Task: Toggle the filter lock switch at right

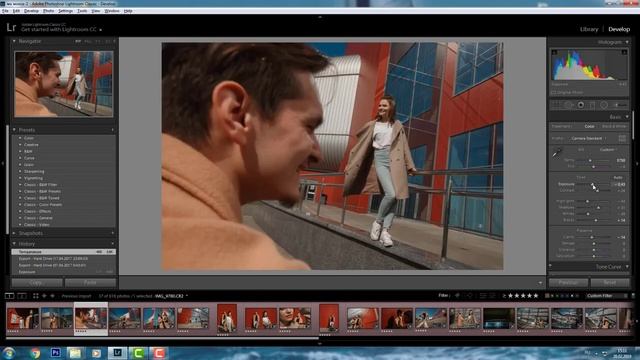Action: coord(633,296)
